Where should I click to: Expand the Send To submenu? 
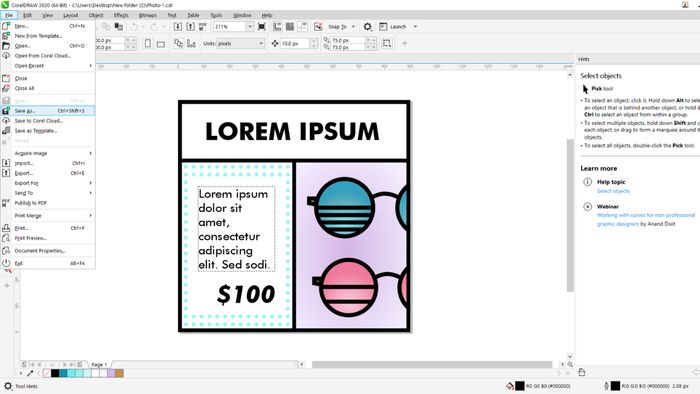point(48,193)
